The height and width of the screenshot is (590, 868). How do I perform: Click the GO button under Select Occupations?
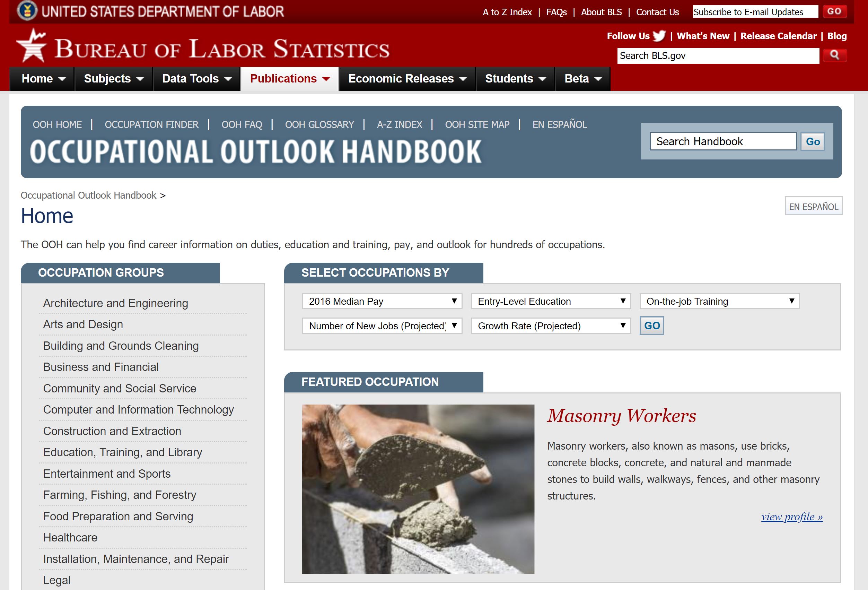[x=652, y=326]
